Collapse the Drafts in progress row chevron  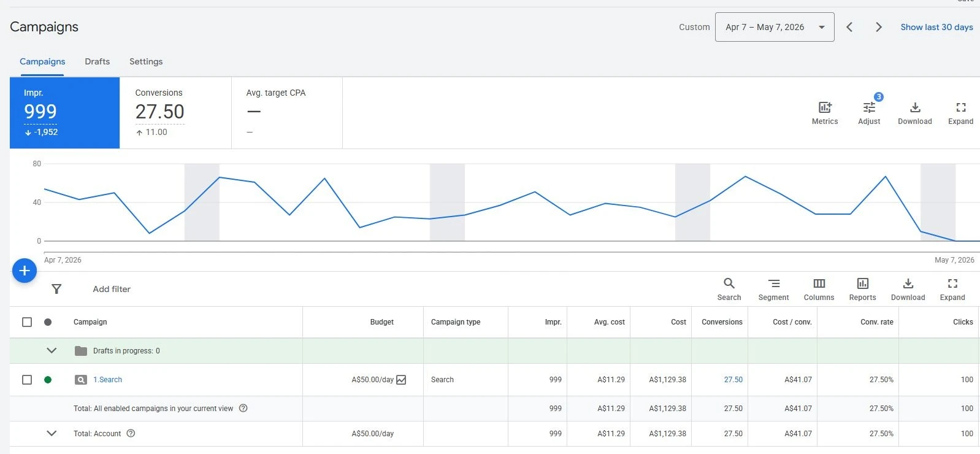(52, 351)
